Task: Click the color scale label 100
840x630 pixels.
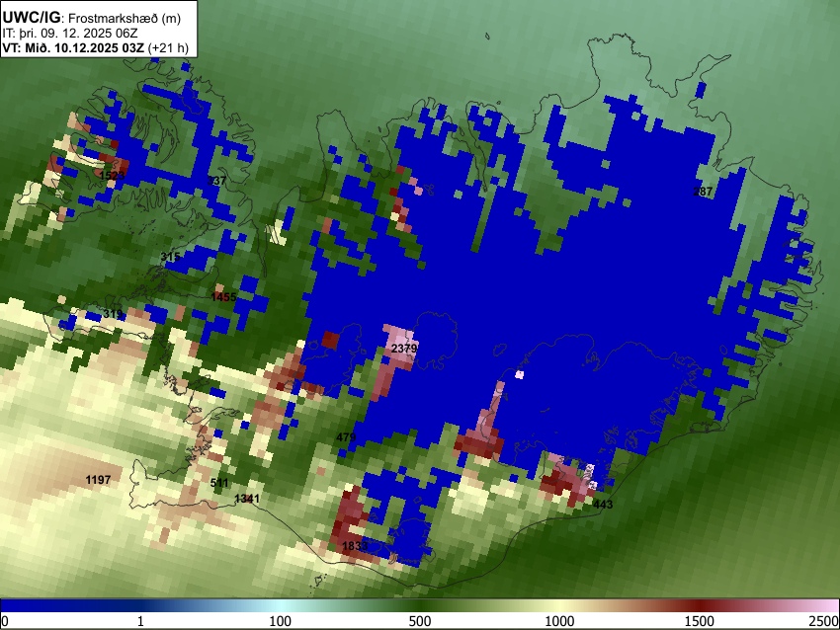Action: point(281,621)
